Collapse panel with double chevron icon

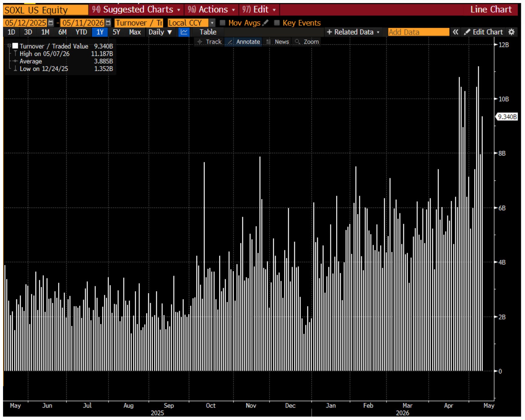point(455,32)
